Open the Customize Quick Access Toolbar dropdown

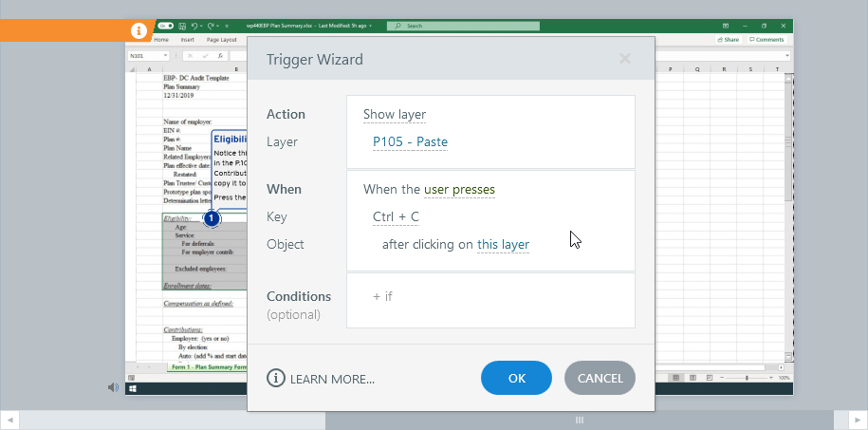(227, 26)
